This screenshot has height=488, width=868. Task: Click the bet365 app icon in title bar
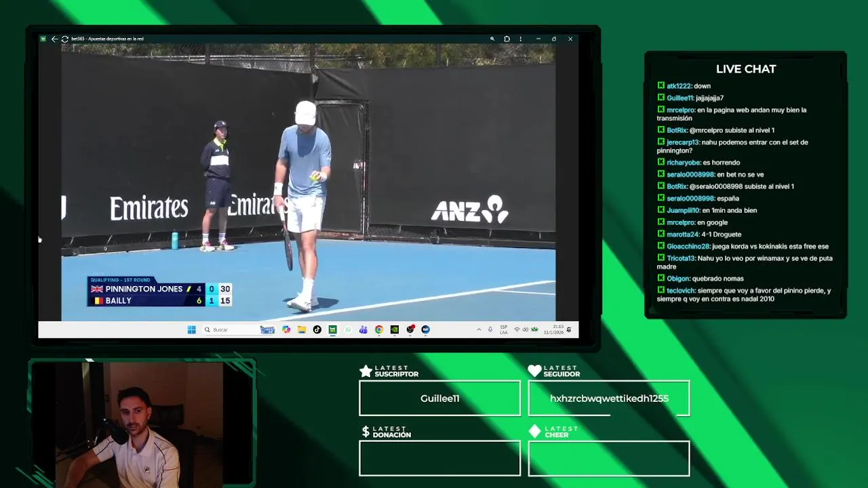point(43,39)
